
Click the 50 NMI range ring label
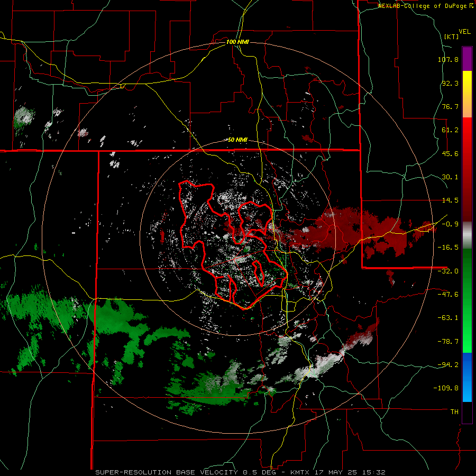(237, 140)
